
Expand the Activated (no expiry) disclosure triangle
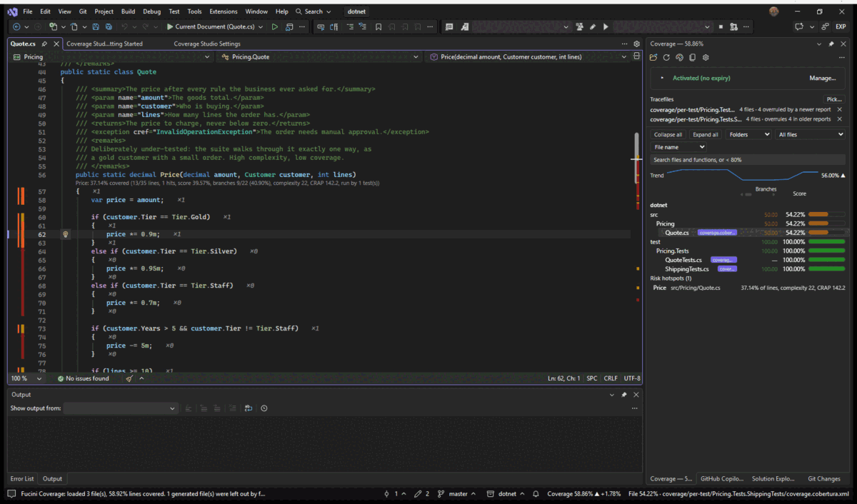point(663,78)
